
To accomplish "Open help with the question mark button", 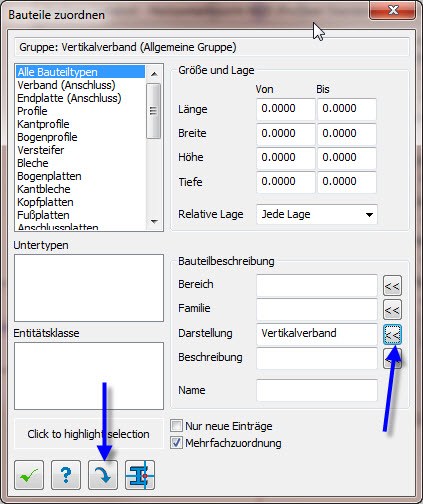I will click(66, 475).
